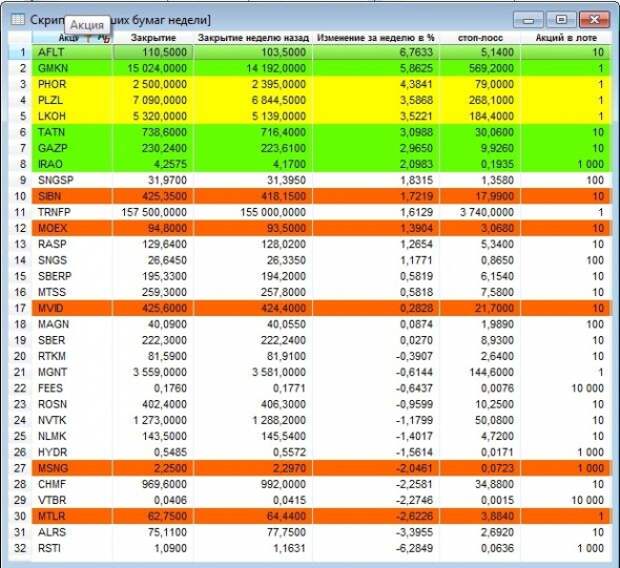The width and height of the screenshot is (620, 568).
Task: Select the TRNFP ticker cell
Action: coord(72,212)
